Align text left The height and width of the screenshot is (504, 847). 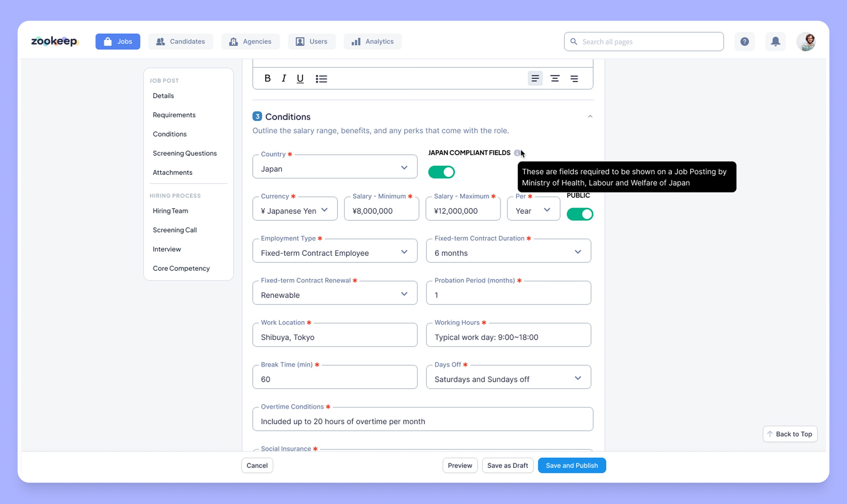coord(535,79)
